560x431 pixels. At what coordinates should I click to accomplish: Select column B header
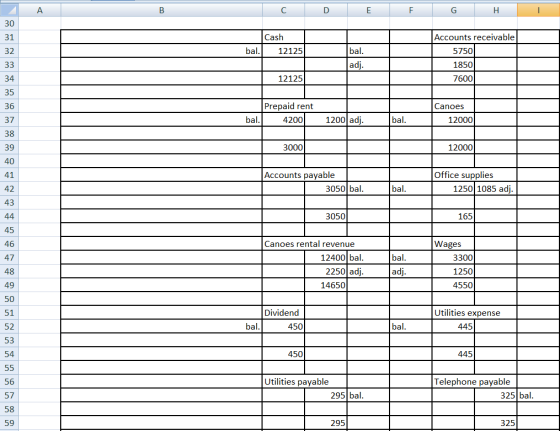(x=161, y=10)
